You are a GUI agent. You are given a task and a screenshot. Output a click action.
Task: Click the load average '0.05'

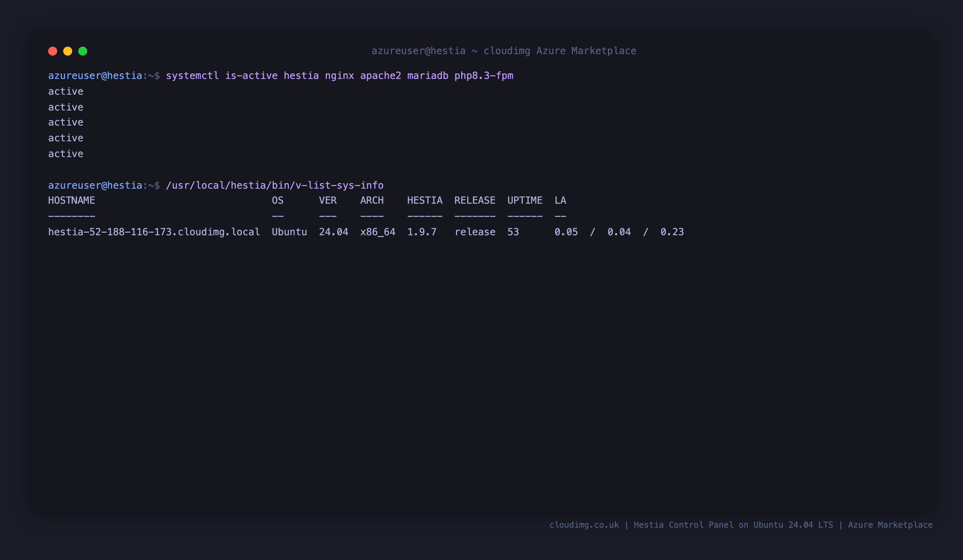[567, 232]
